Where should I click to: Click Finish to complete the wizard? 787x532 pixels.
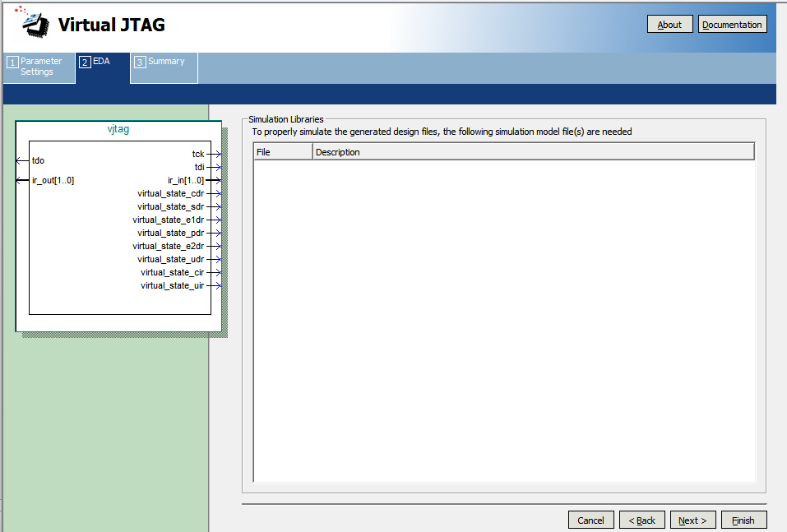tap(743, 520)
